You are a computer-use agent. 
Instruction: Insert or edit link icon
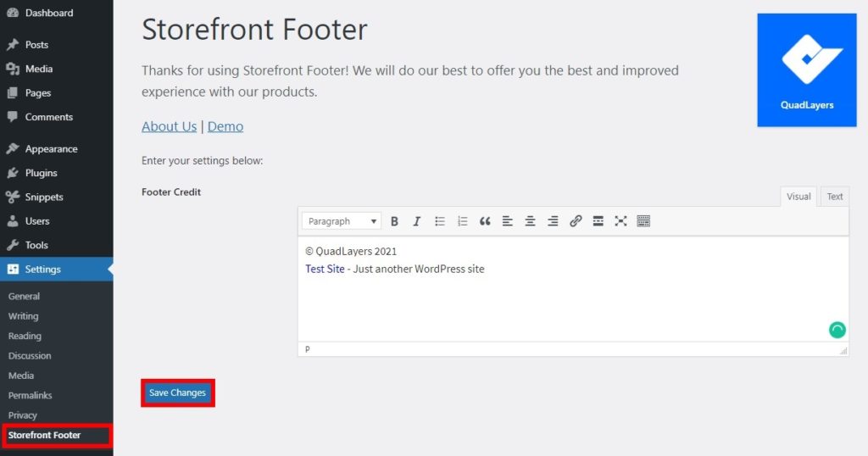[576, 221]
